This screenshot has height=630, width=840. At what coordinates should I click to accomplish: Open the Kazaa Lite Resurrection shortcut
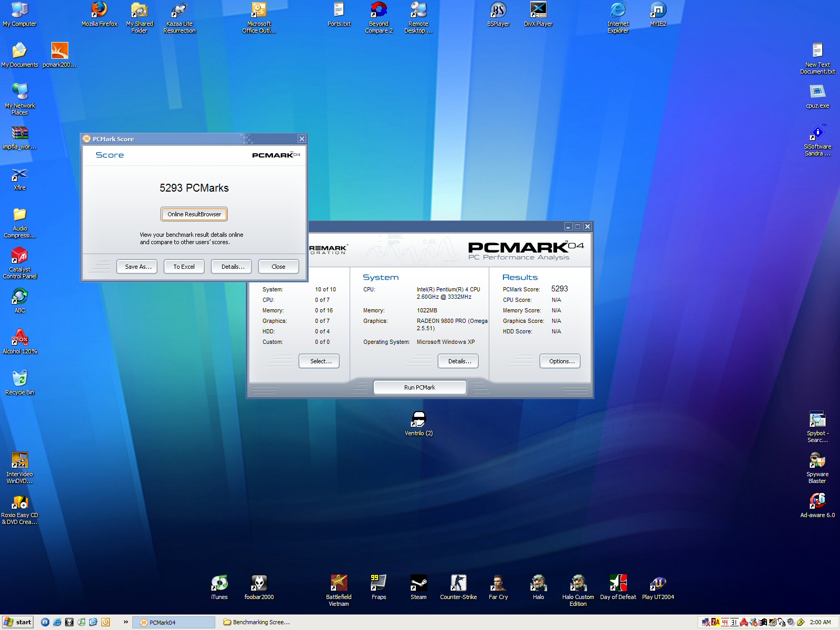click(x=179, y=17)
